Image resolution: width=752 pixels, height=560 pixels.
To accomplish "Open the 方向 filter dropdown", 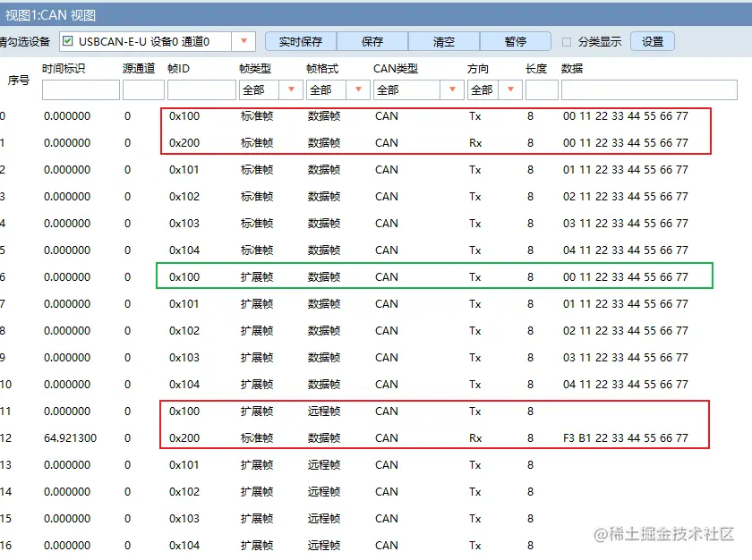I will click(511, 89).
